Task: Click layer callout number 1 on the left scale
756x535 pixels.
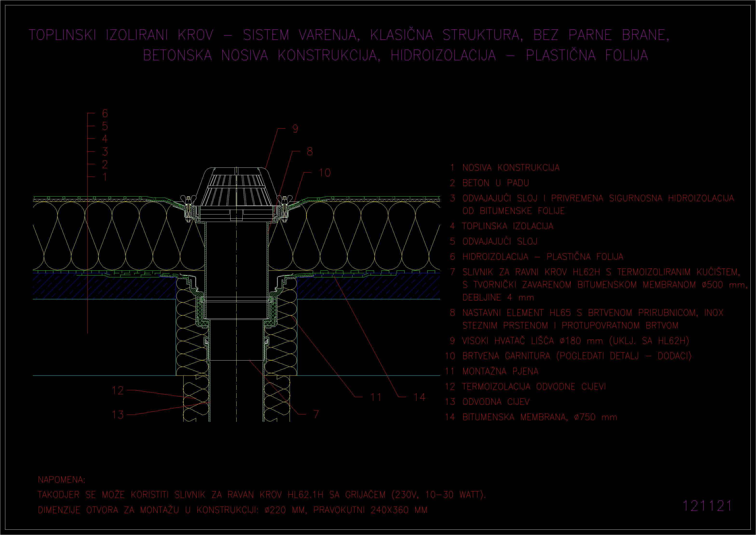Action: coord(105,177)
